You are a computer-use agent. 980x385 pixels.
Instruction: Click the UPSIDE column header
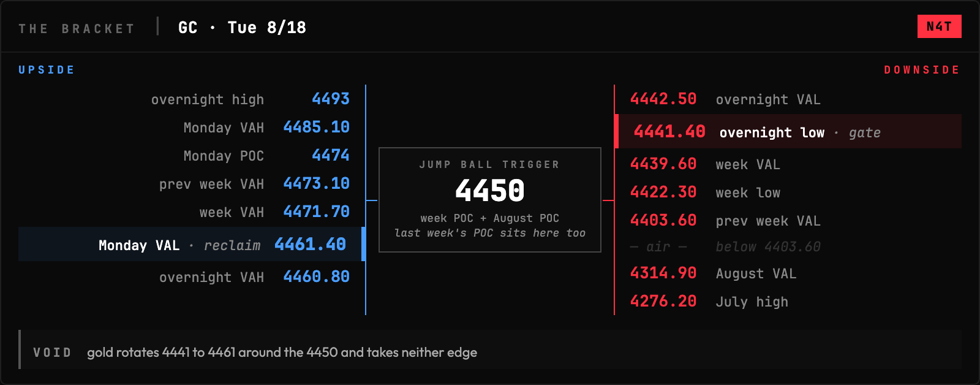coord(47,70)
